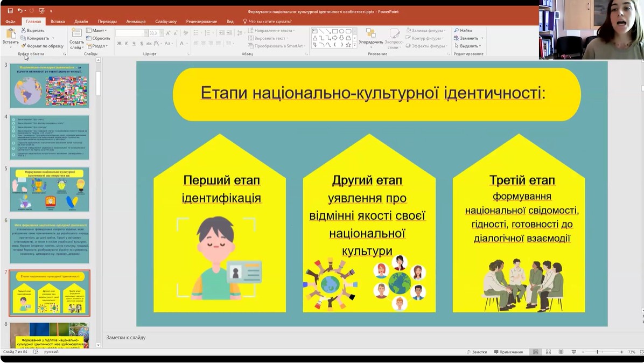This screenshot has height=363, width=644.
Task: Switch to Slide Sorter view in status bar
Action: click(x=548, y=352)
